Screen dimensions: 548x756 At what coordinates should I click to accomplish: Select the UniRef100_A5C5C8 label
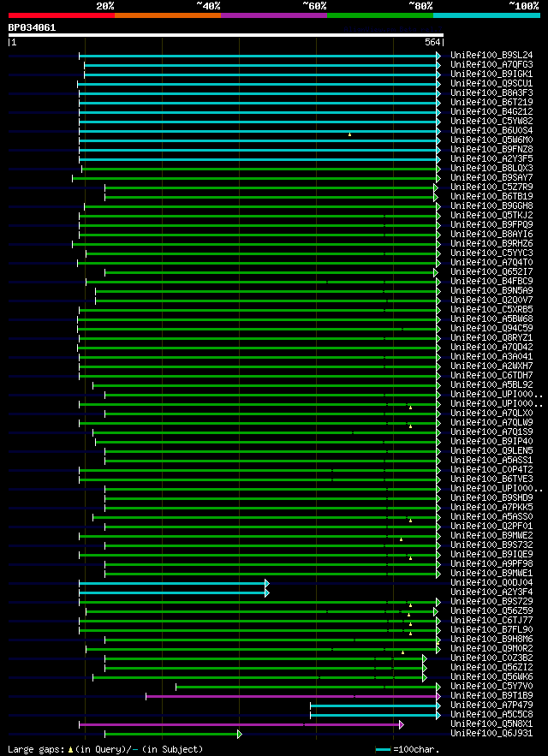(x=491, y=714)
